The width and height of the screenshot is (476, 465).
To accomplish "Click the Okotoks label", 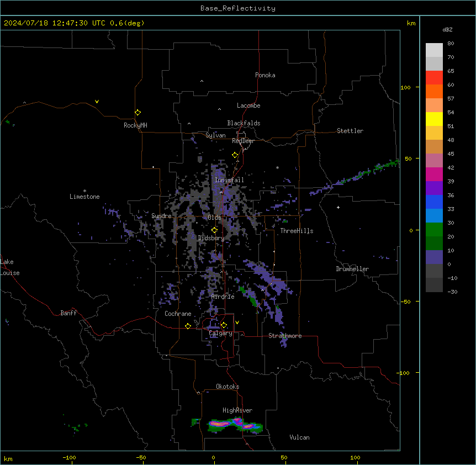I will click(228, 387).
